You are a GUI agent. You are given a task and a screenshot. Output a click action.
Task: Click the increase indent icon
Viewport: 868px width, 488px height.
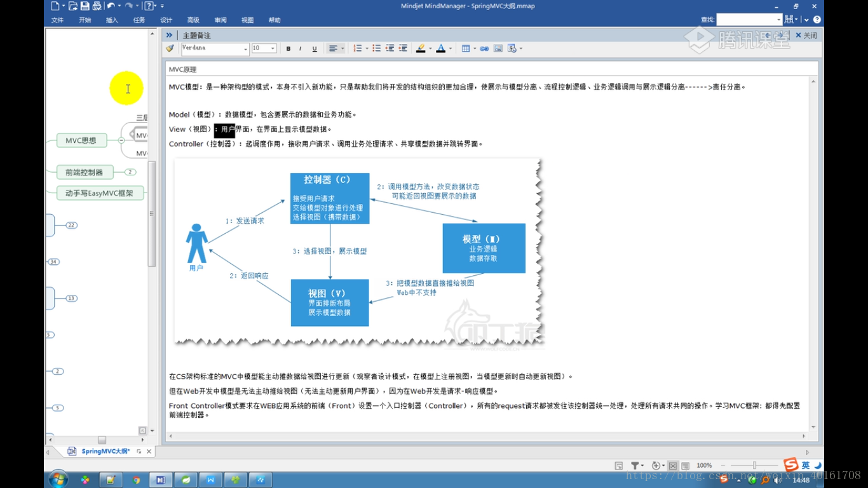coord(403,48)
